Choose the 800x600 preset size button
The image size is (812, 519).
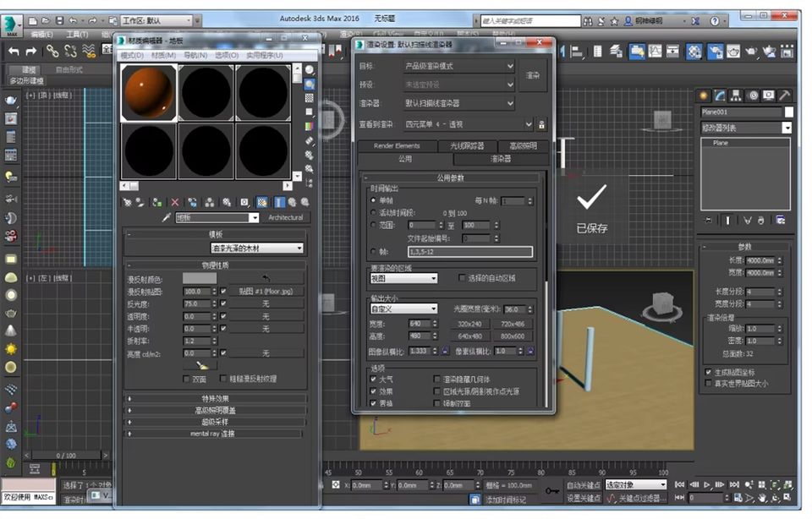(x=512, y=336)
